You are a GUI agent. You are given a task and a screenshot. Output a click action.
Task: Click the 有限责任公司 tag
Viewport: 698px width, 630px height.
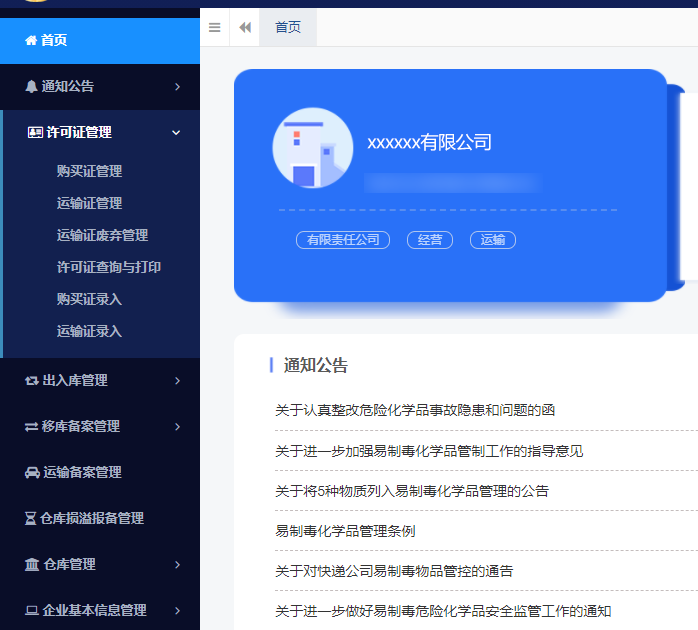click(x=343, y=240)
